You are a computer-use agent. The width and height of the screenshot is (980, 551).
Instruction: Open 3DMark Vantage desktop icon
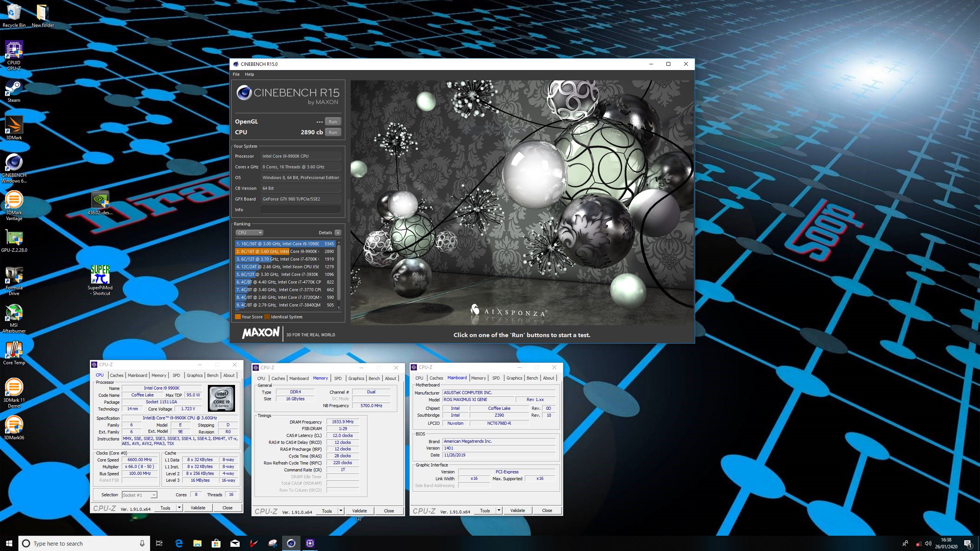point(14,206)
